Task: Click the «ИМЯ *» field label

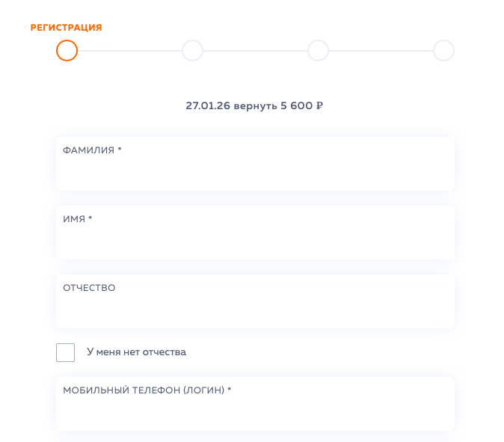Action: tap(78, 219)
